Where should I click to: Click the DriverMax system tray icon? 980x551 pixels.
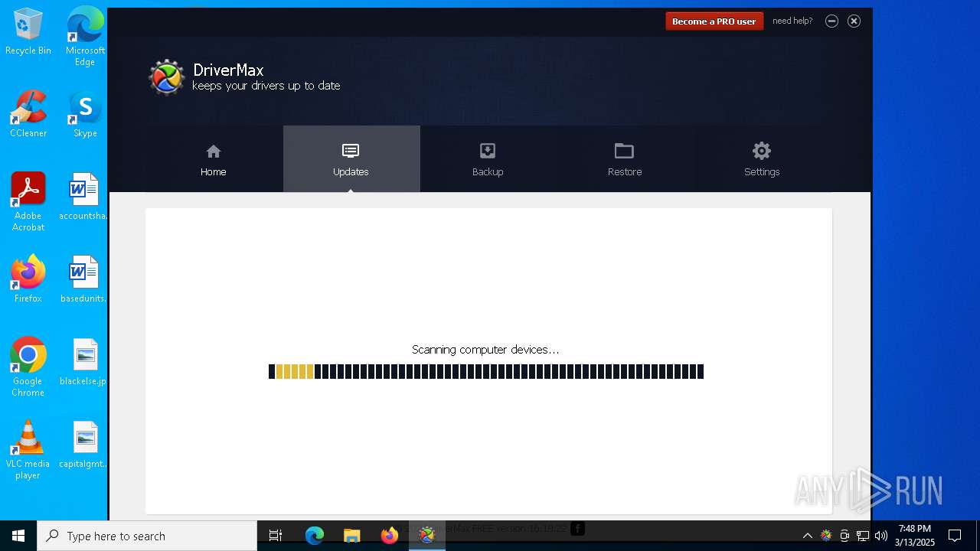click(826, 536)
